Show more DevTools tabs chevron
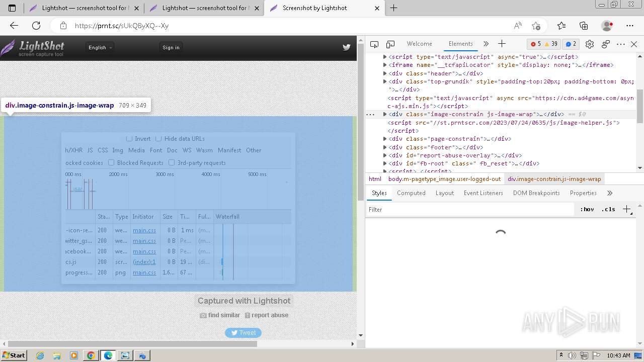Image resolution: width=644 pixels, height=362 pixels. 486,44
